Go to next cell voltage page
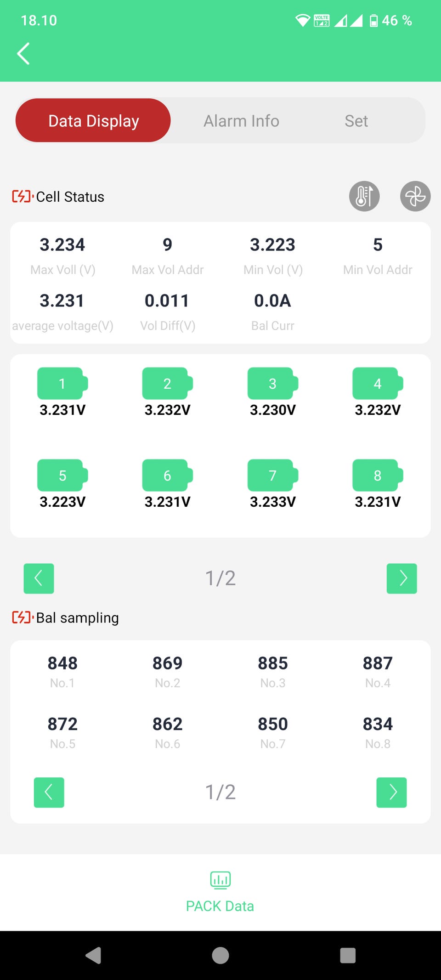Screen dimensions: 441x980 402,578
